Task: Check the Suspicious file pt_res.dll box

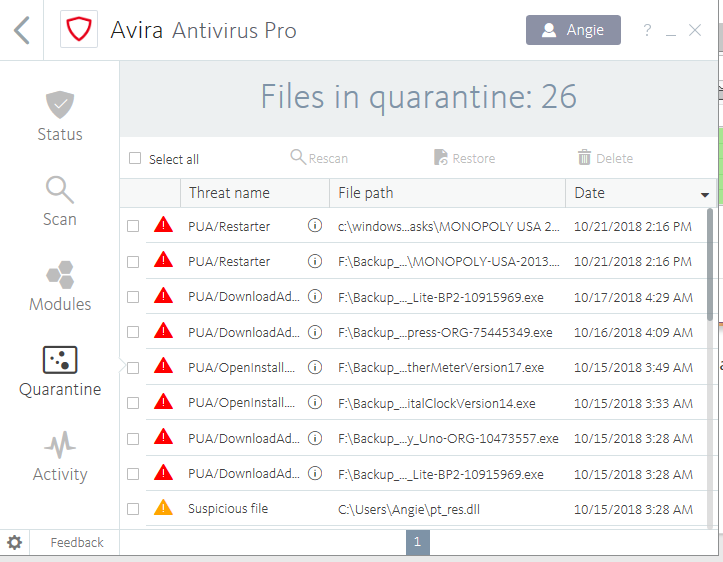Action: click(x=133, y=509)
